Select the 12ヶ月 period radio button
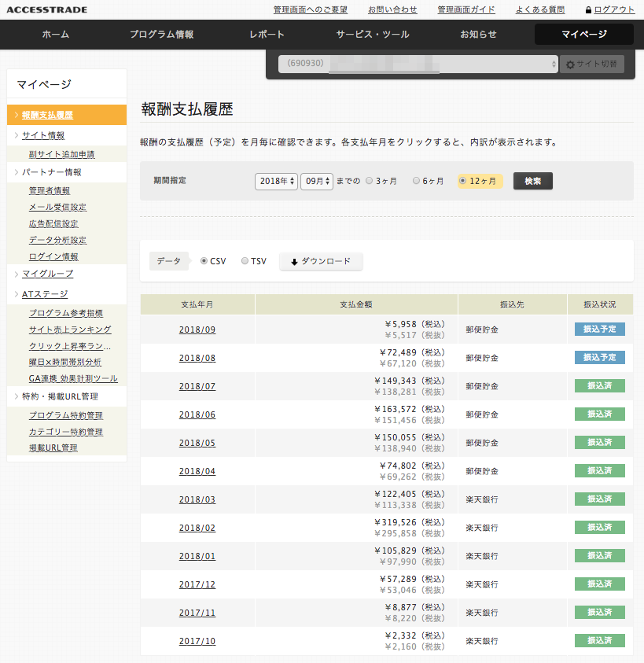 pyautogui.click(x=462, y=181)
